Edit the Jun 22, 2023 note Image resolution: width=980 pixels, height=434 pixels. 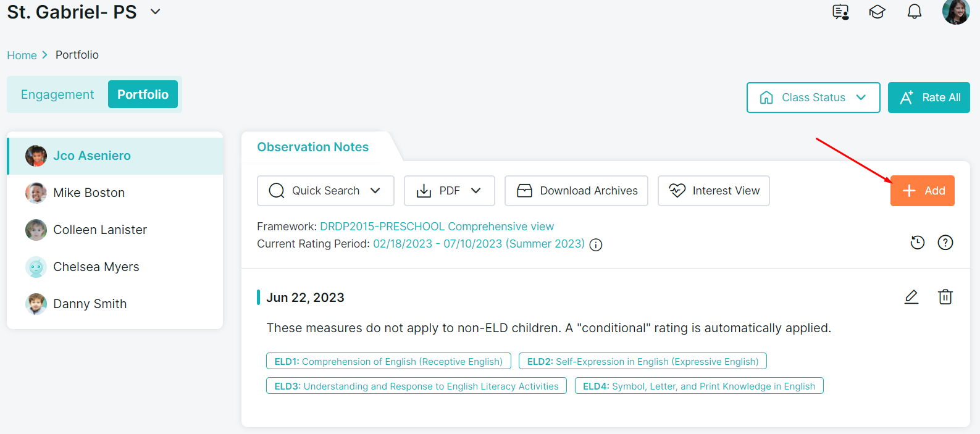click(x=911, y=297)
